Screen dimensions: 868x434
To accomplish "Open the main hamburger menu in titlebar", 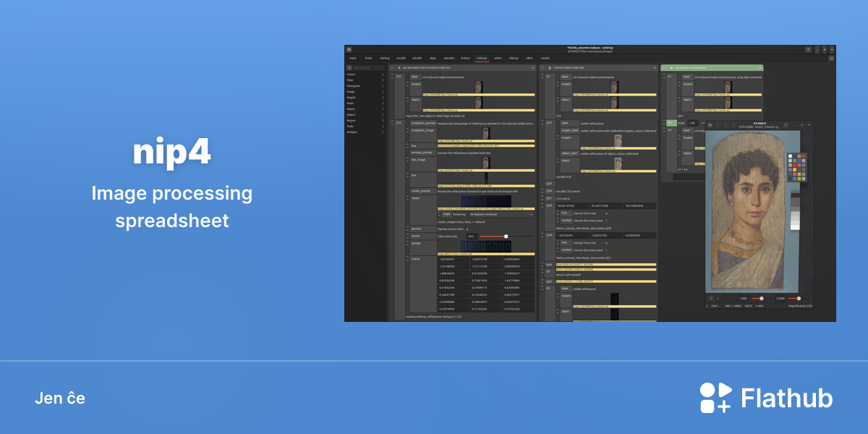I will [x=808, y=49].
